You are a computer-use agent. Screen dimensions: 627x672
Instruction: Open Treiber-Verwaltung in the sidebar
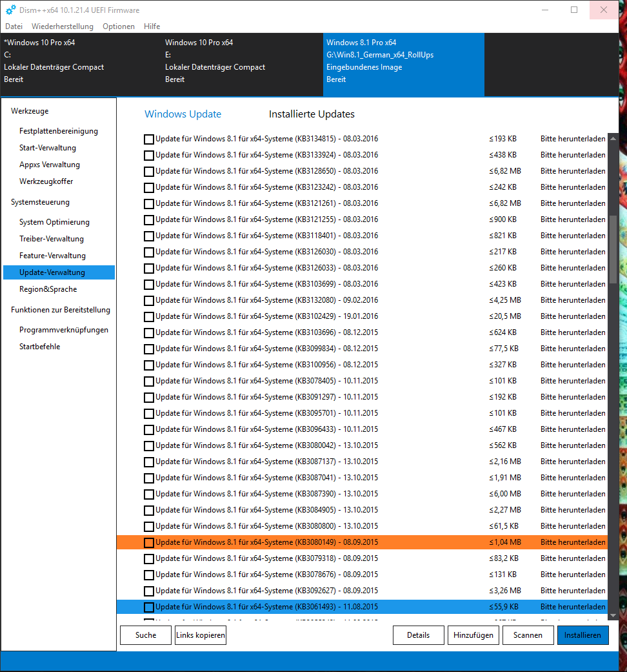52,239
